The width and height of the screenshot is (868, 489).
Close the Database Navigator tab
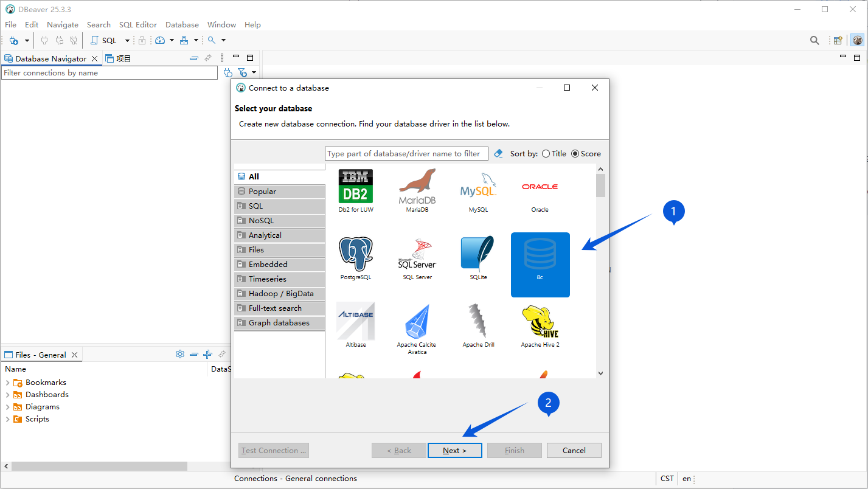(94, 59)
